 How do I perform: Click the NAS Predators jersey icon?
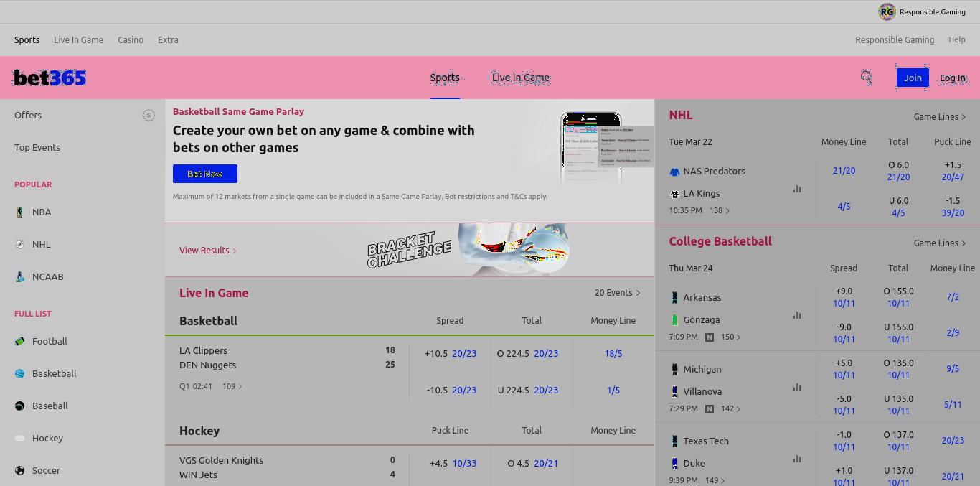click(x=674, y=172)
